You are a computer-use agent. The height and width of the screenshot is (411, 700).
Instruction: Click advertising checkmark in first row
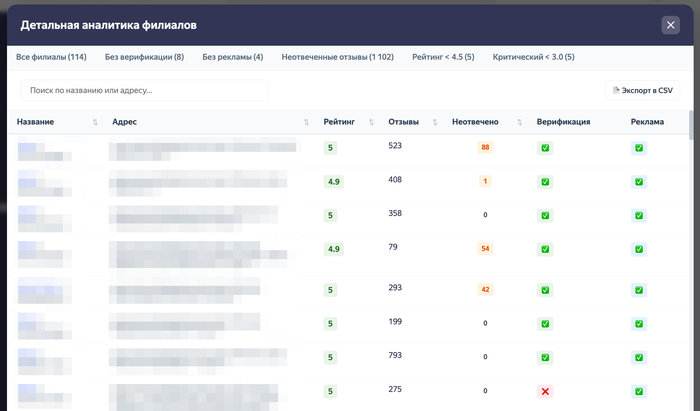coord(639,149)
